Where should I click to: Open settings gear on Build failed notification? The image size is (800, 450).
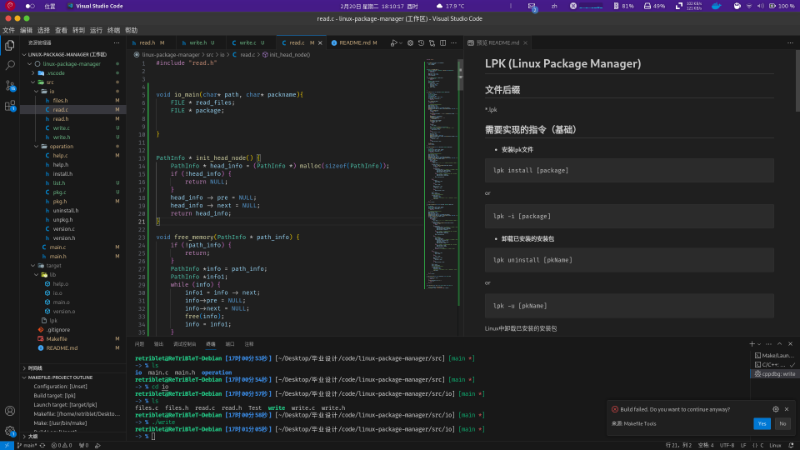(x=776, y=409)
